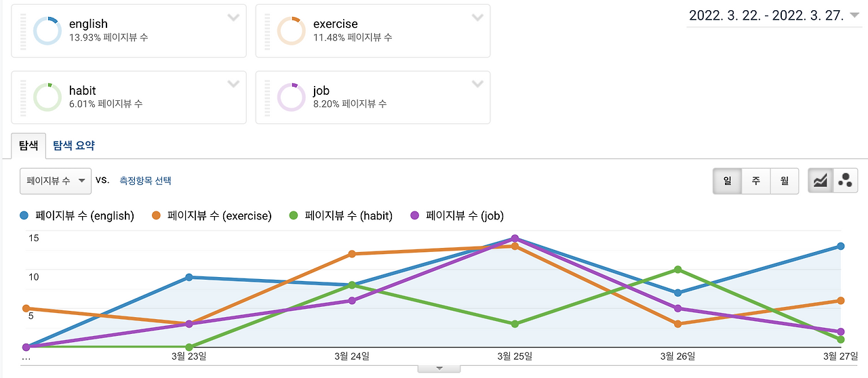Select the 월 (month) granularity button
This screenshot has width=868, height=378.
coord(784,181)
